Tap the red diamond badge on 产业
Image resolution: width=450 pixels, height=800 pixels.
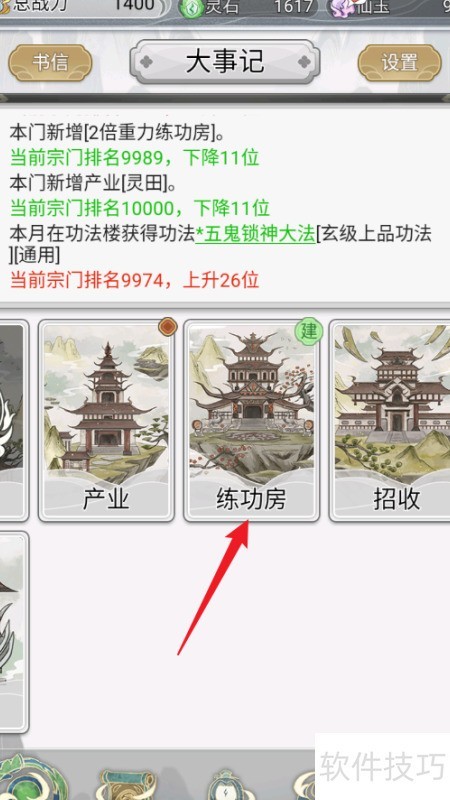tap(167, 327)
